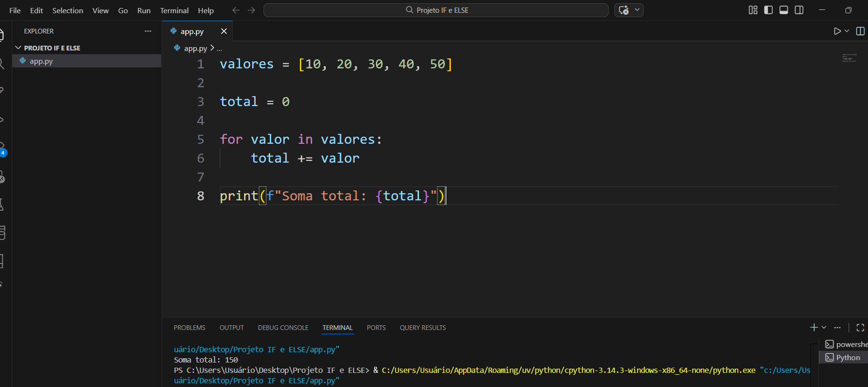Click the code minimap preview
This screenshot has height=387, width=868.
(x=849, y=58)
